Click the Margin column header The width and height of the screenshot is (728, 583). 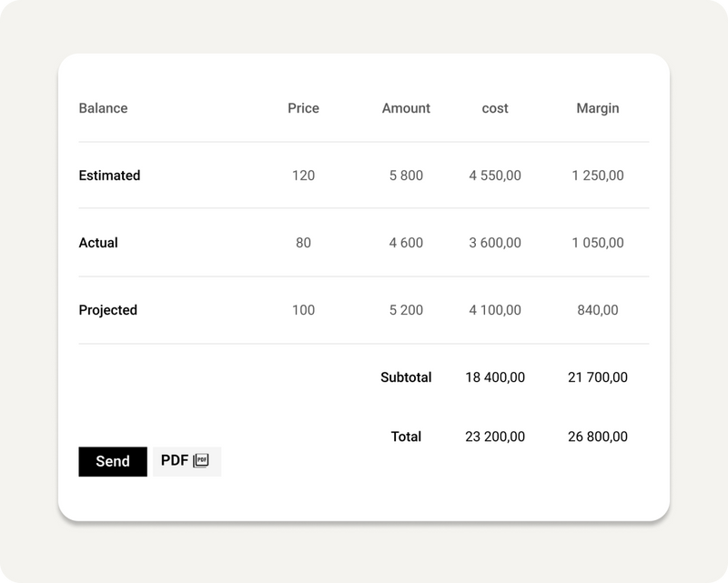click(597, 108)
